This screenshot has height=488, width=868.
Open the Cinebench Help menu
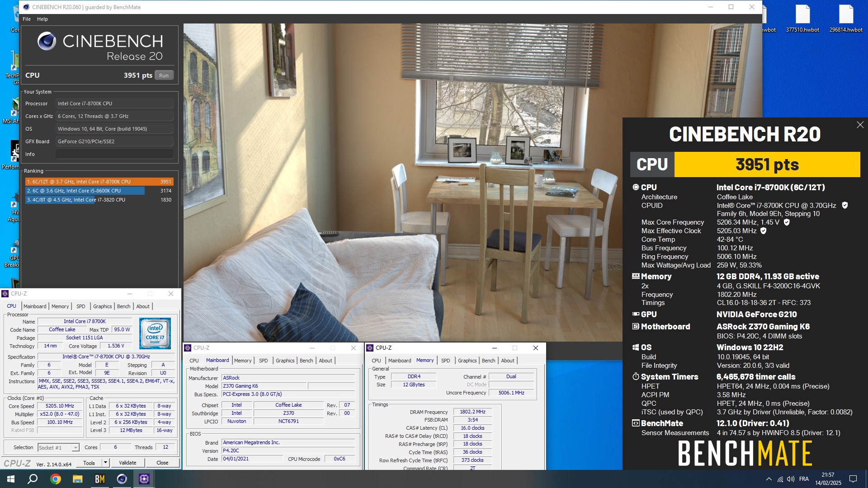[42, 19]
